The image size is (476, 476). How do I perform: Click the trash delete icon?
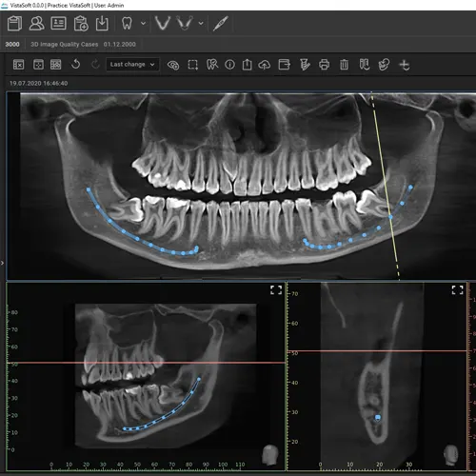point(344,65)
